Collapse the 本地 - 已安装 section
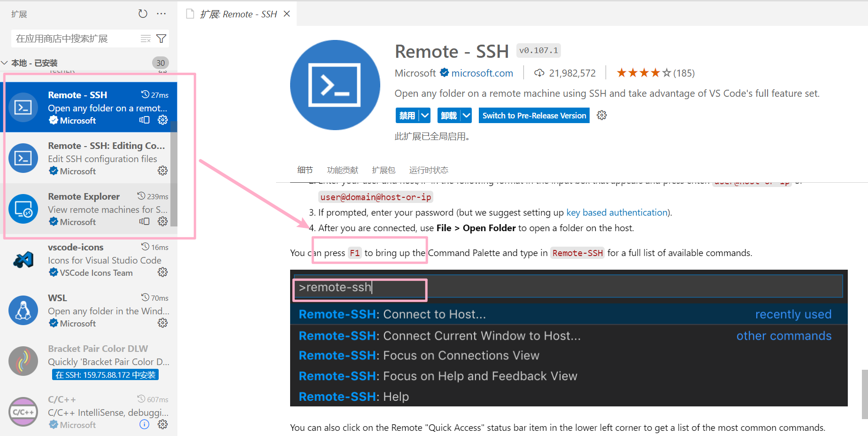868x436 pixels. point(5,62)
